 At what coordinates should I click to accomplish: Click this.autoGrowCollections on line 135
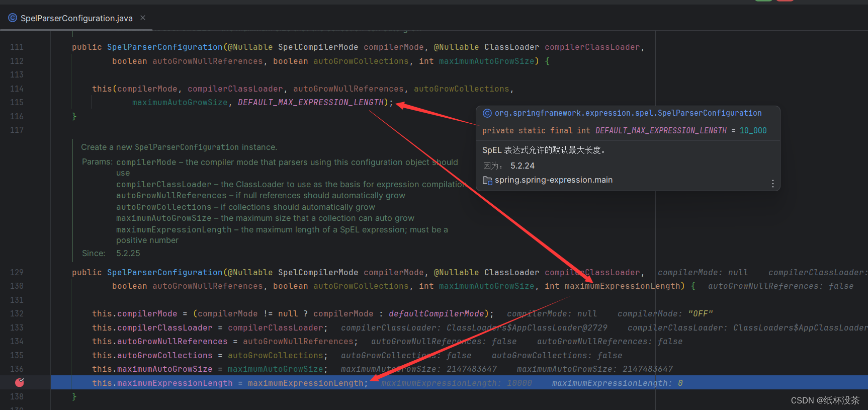point(152,356)
